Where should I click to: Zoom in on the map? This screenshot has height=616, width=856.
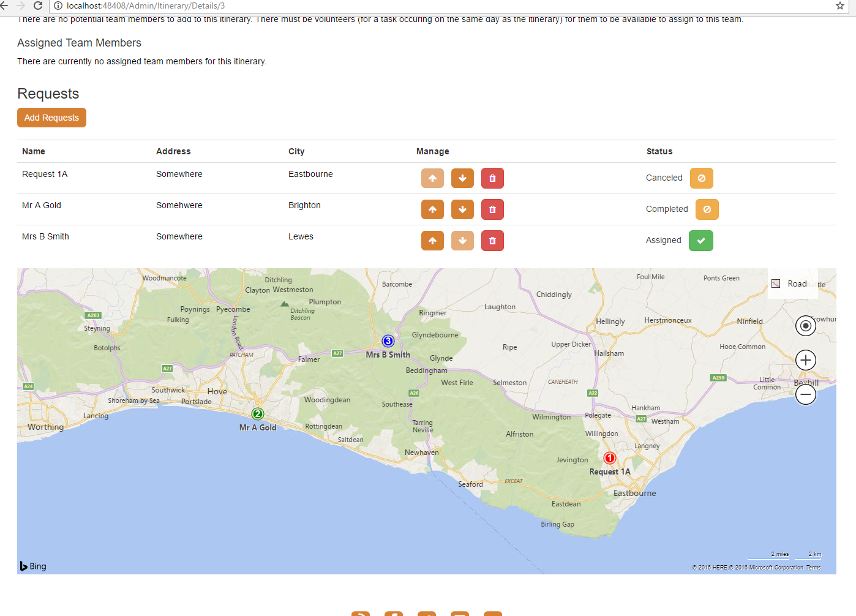pyautogui.click(x=805, y=360)
